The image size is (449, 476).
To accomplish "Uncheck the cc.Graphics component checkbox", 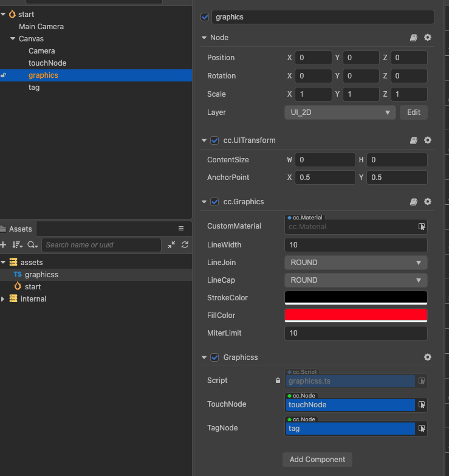I will click(214, 202).
